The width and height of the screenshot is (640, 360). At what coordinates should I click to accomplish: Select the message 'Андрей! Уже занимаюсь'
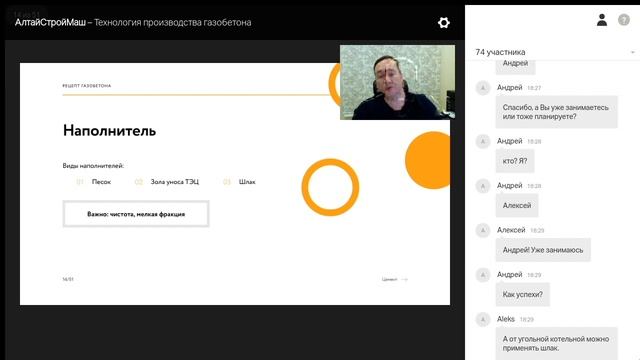pos(543,250)
